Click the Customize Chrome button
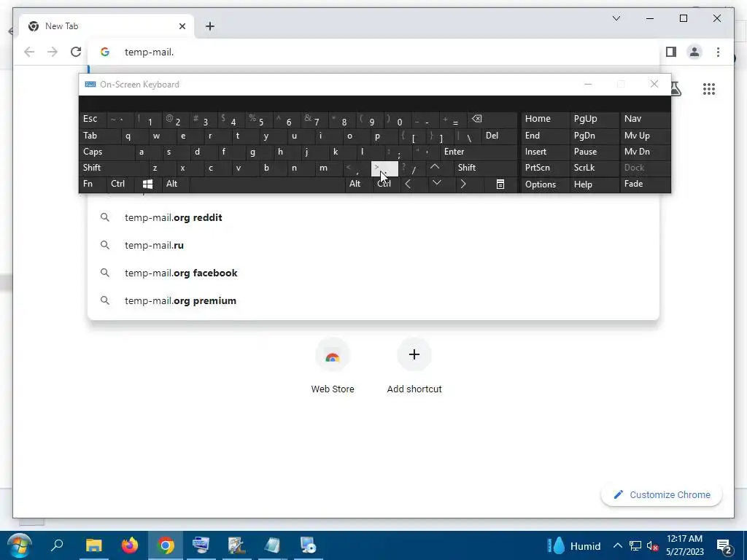Image resolution: width=747 pixels, height=560 pixels. tap(661, 495)
